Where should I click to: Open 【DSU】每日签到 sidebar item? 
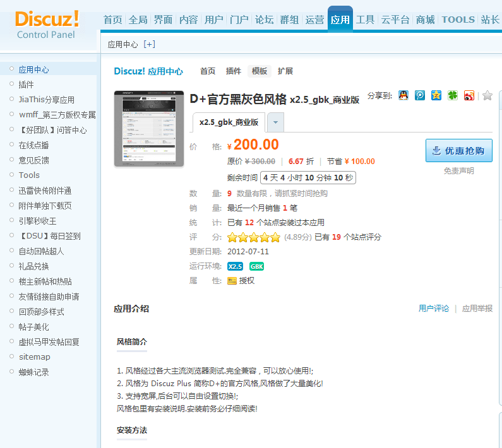[50, 236]
